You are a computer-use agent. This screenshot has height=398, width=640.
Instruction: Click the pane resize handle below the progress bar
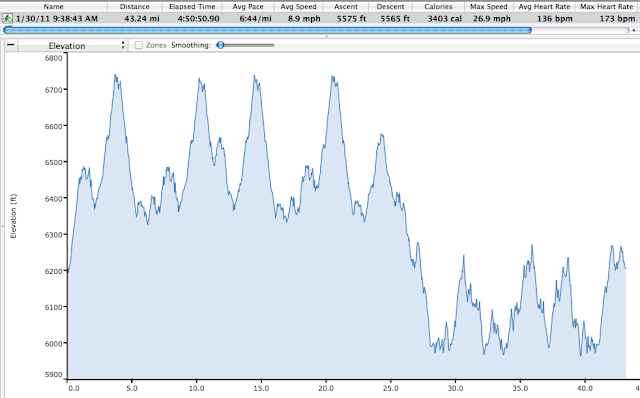click(326, 36)
